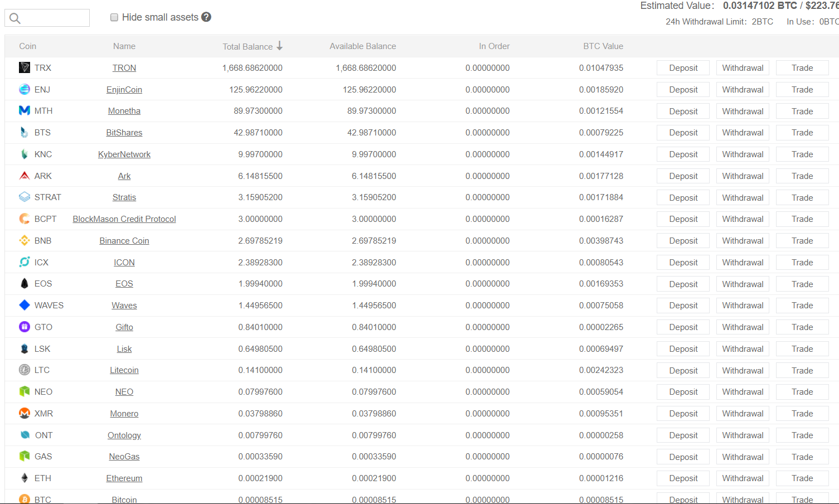Click Deposit button for KNC
The image size is (839, 504).
click(x=683, y=154)
